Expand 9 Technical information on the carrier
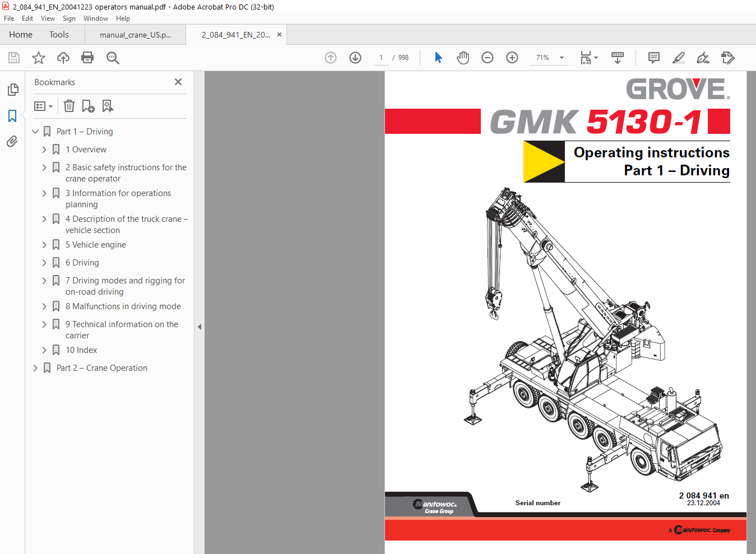 tap(44, 324)
